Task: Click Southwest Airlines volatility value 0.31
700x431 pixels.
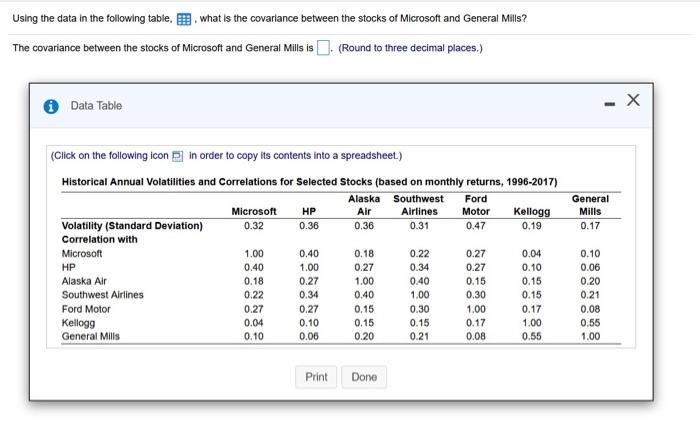Action: click(x=419, y=226)
